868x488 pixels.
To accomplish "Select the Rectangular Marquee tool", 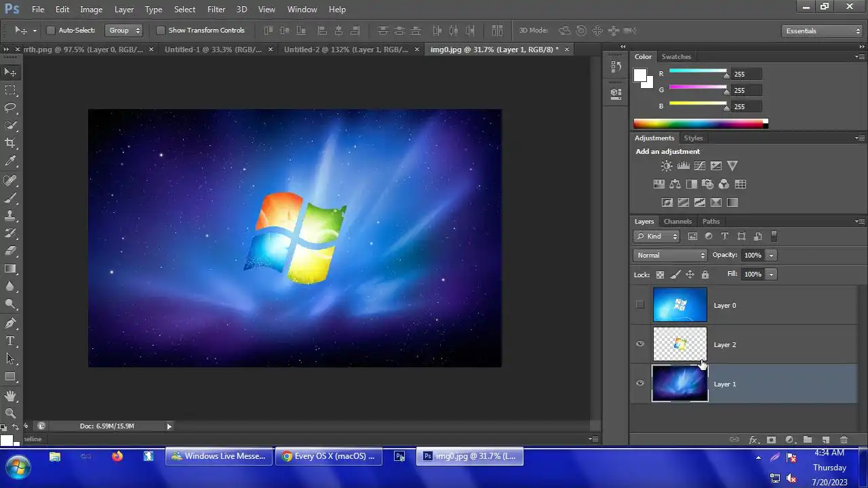I will (x=10, y=90).
